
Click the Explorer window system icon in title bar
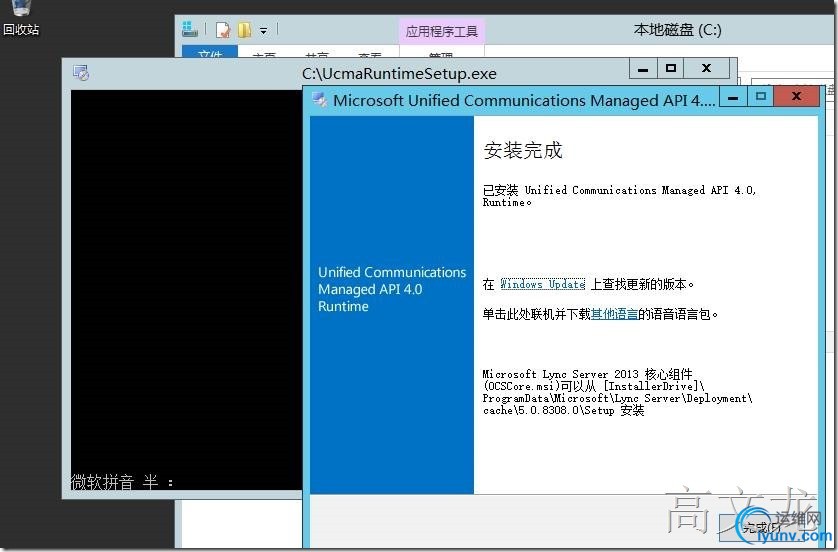click(190, 29)
